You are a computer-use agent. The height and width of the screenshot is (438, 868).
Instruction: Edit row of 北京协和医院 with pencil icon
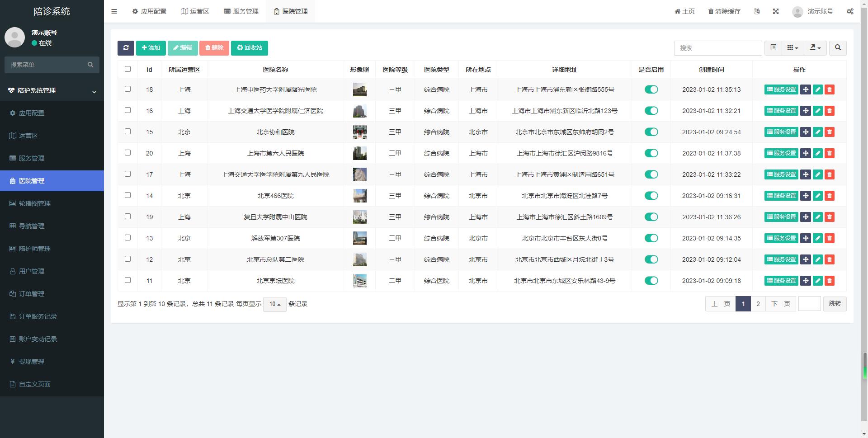click(817, 132)
